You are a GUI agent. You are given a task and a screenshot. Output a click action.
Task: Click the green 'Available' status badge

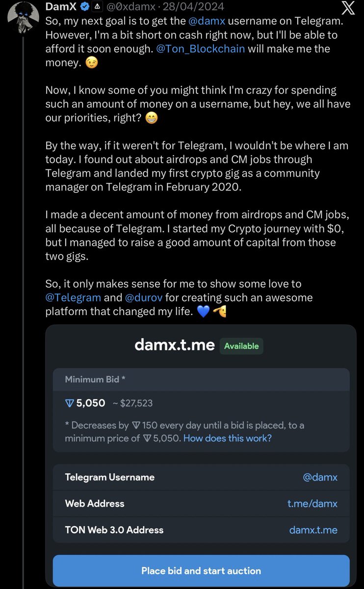pos(241,346)
